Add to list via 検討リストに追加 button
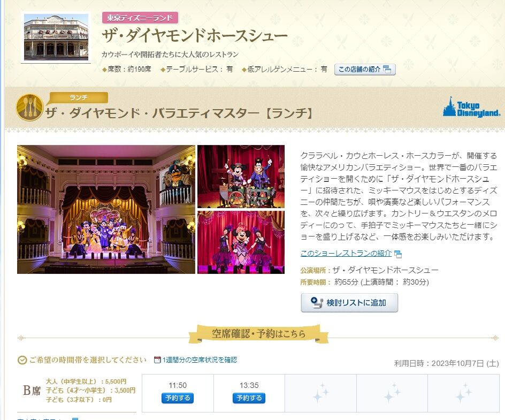 tap(349, 303)
